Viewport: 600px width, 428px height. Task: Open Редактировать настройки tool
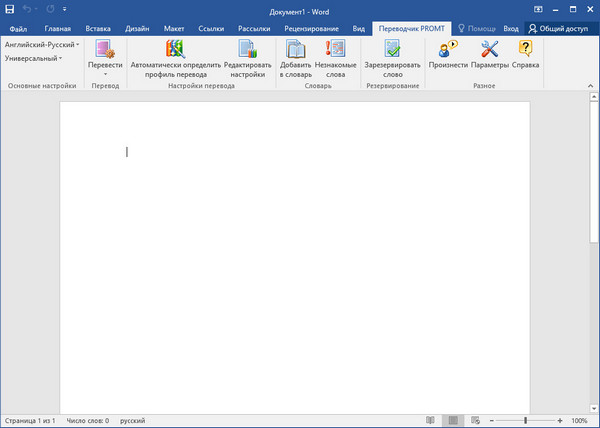tap(247, 49)
